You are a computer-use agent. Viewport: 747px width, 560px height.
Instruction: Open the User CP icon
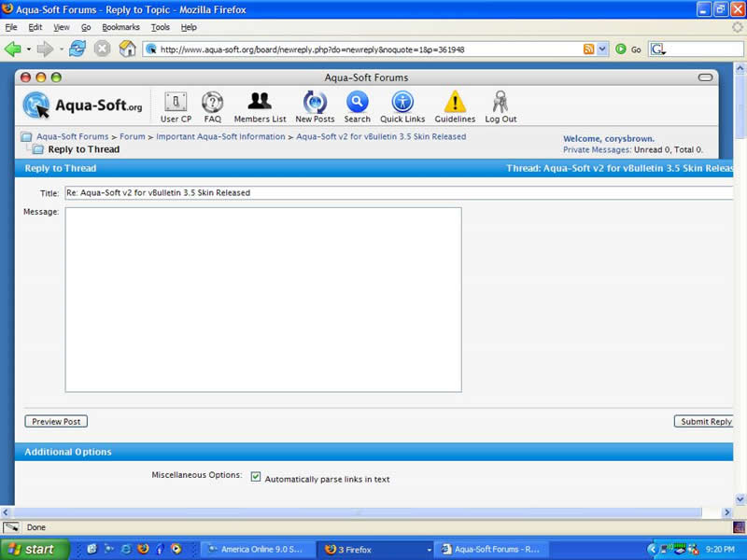[176, 102]
